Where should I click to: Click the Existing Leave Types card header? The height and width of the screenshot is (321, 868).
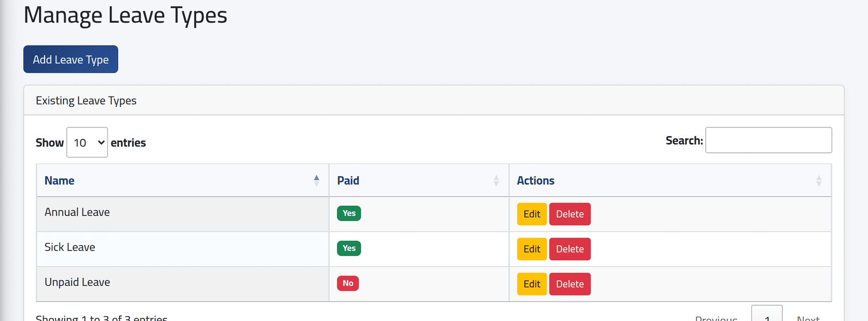click(x=433, y=100)
